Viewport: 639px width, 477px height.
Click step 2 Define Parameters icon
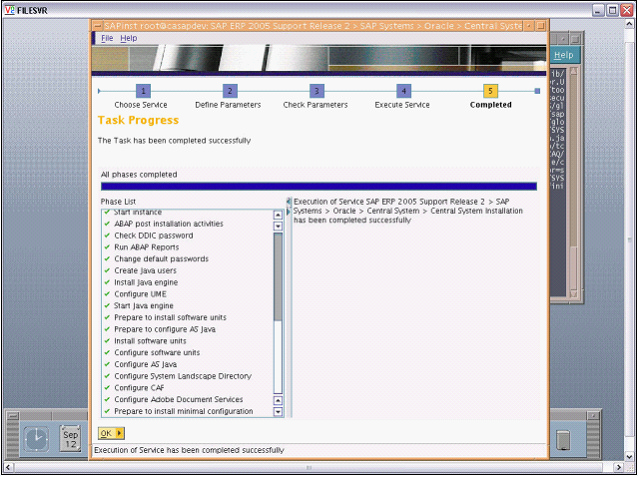[229, 91]
